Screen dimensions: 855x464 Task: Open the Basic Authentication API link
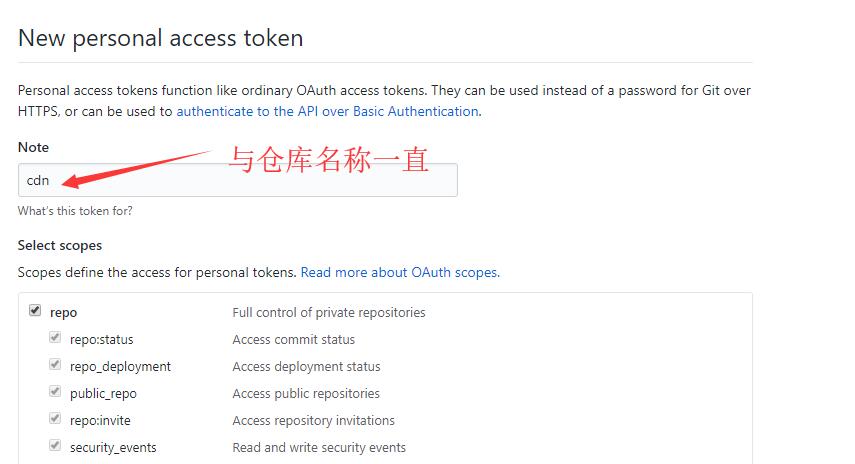[327, 111]
